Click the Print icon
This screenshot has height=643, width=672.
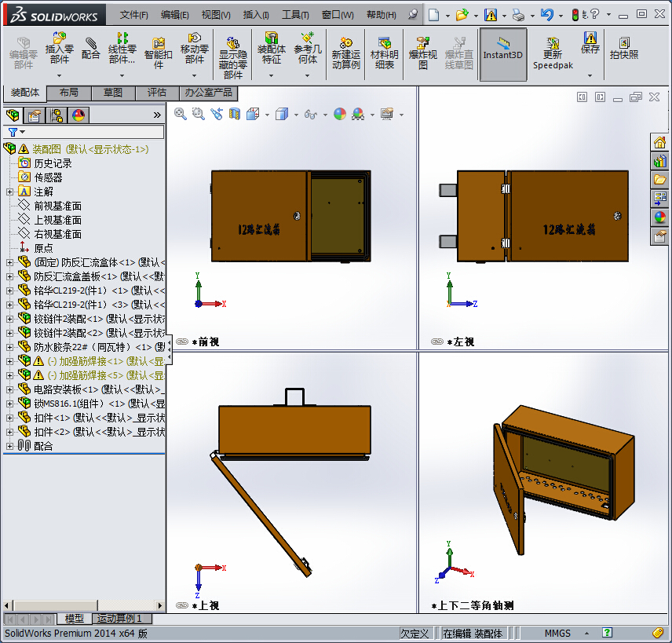(x=519, y=16)
